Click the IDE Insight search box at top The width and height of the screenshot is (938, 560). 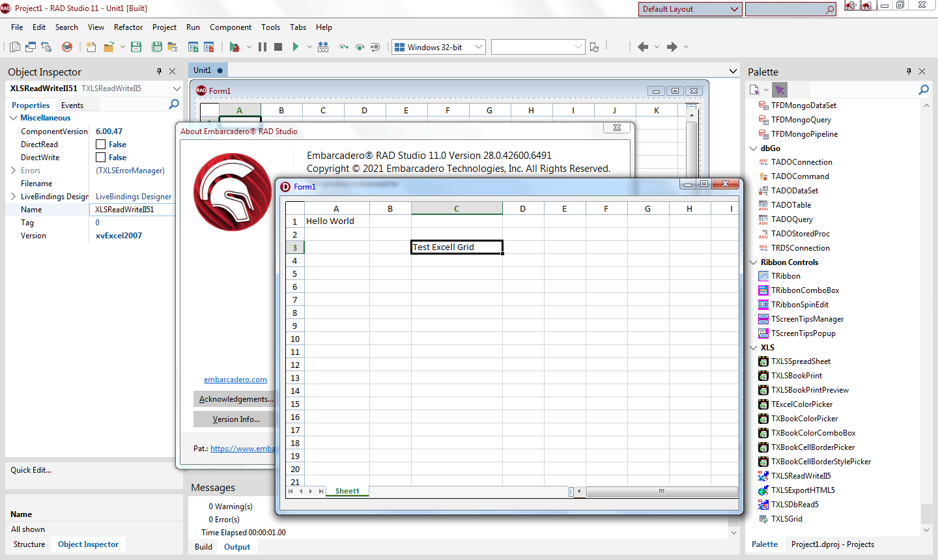(x=790, y=9)
